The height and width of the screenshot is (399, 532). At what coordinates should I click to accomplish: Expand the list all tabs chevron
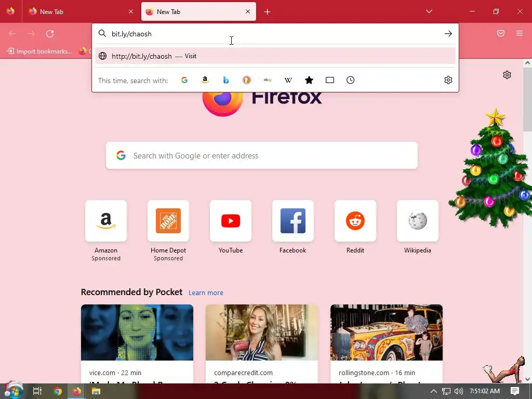tap(429, 11)
